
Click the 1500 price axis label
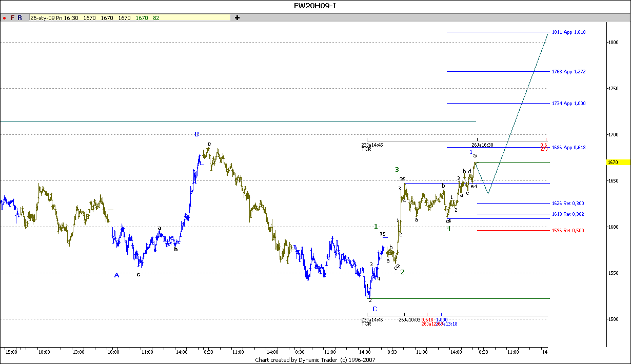point(613,319)
